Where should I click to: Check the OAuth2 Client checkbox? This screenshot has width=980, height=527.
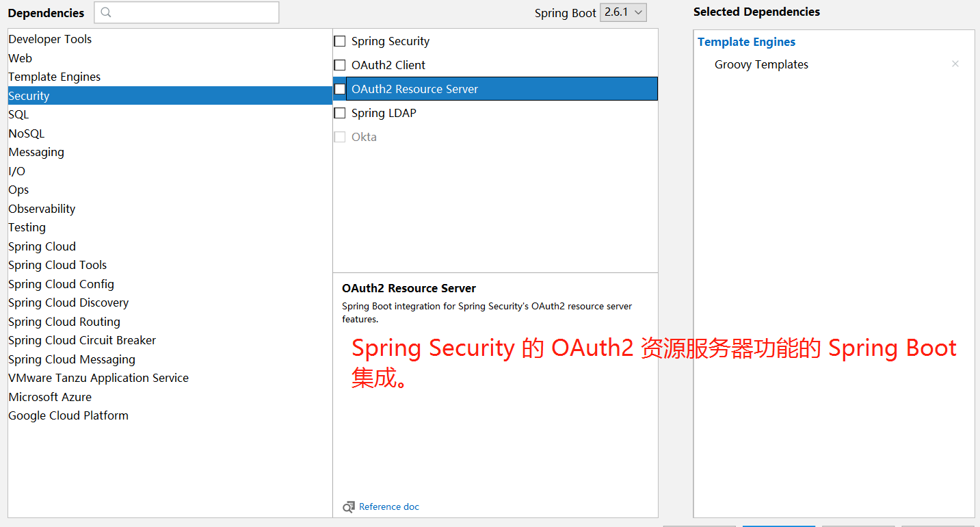tap(340, 65)
